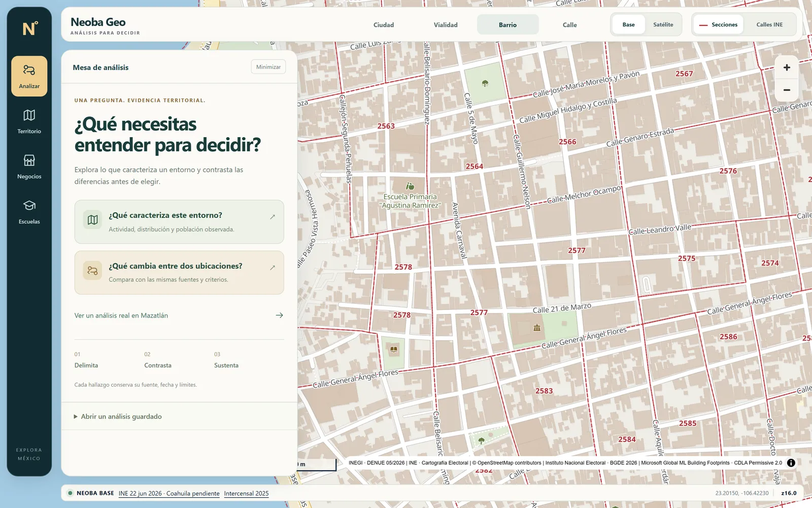The height and width of the screenshot is (508, 812).
Task: Switch to Satélite map layer
Action: point(663,24)
